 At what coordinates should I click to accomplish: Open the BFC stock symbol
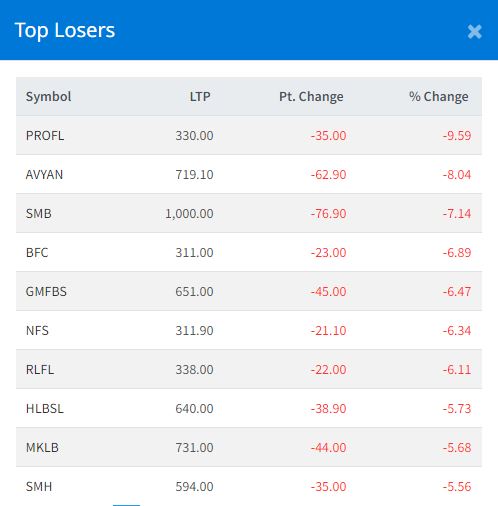click(37, 253)
